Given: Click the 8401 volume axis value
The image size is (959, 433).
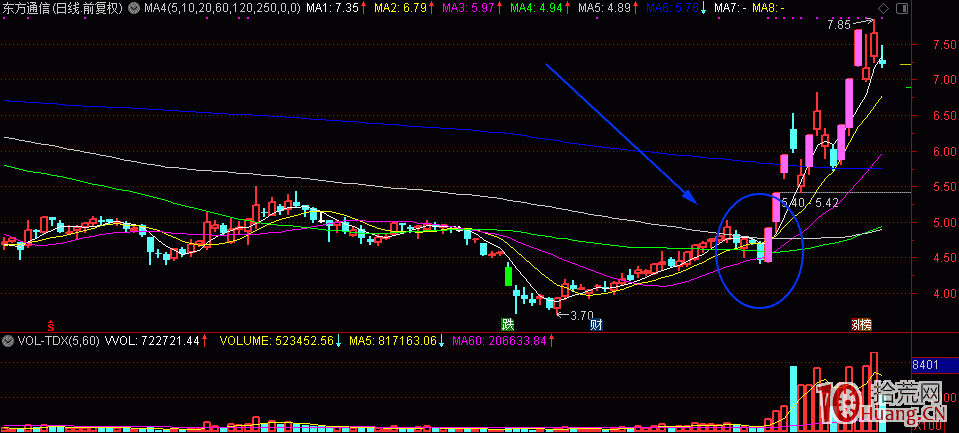Looking at the screenshot, I should point(924,365).
